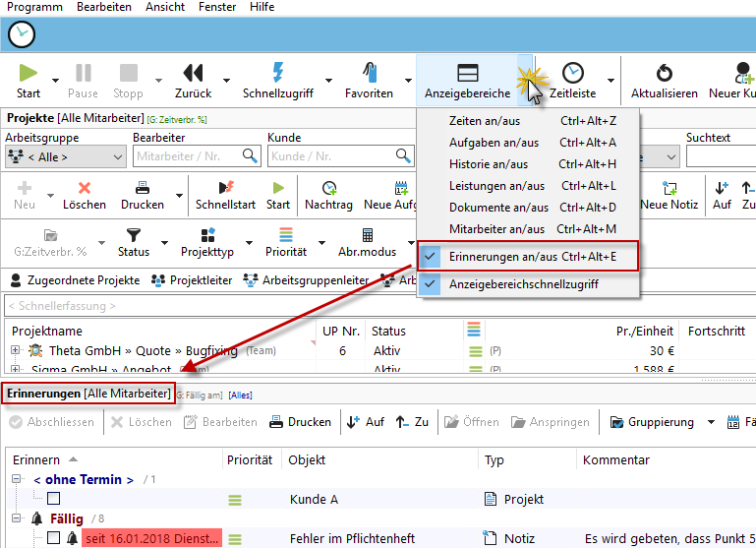The width and height of the screenshot is (756, 548).
Task: Collapse the Fällig reminder group
Action: 17,518
